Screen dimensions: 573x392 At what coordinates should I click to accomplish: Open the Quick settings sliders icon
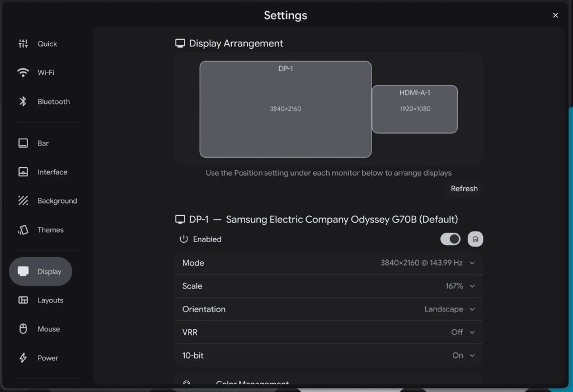[x=23, y=44]
